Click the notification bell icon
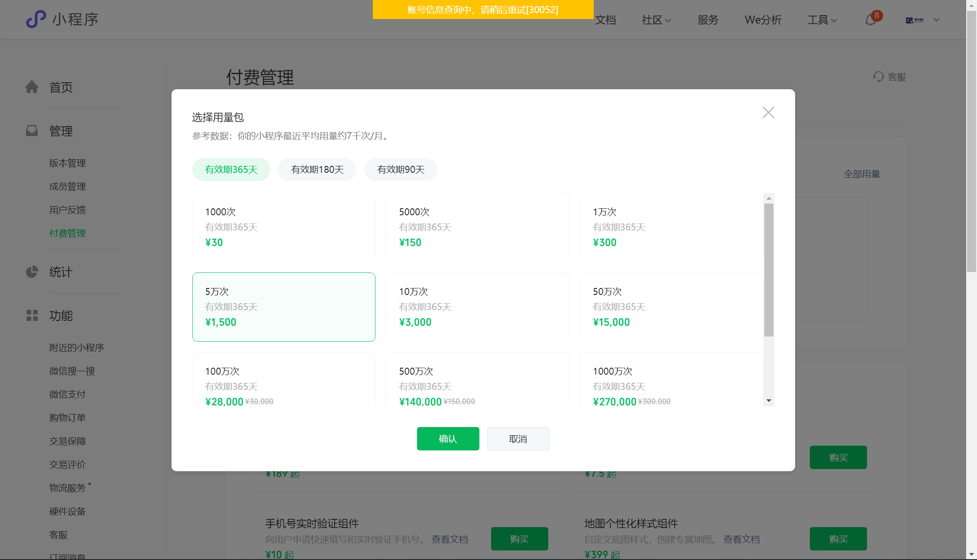 tap(870, 20)
